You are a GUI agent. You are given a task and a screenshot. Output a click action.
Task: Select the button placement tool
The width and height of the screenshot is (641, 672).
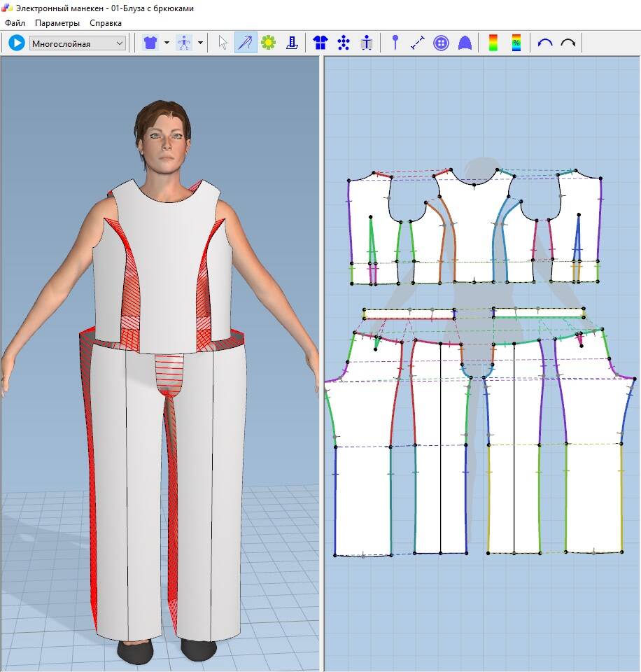pos(441,43)
